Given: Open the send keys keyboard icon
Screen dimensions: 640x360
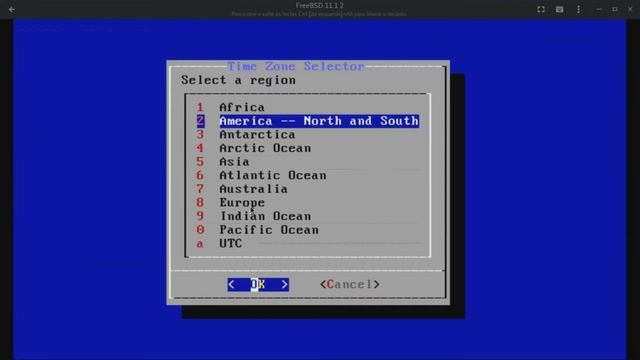Looking at the screenshot, I should [560, 9].
